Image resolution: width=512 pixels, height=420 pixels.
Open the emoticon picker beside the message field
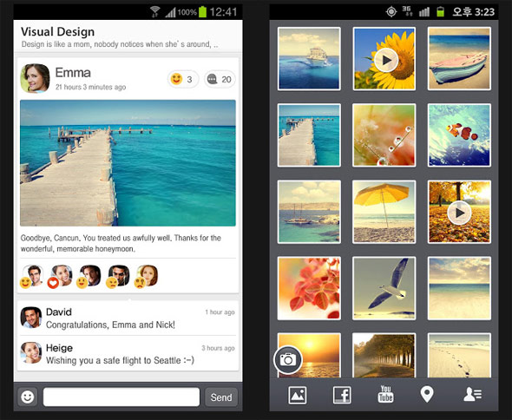point(28,397)
